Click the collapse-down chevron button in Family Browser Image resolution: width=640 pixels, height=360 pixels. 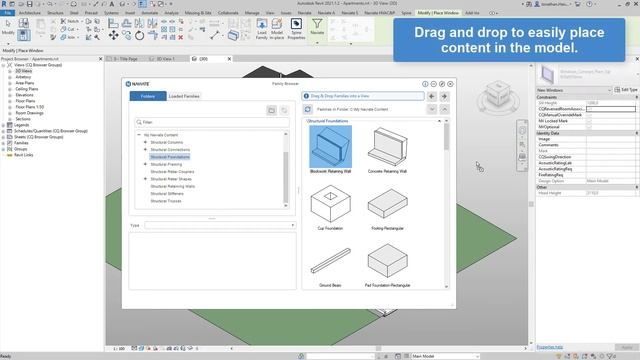[432, 109]
